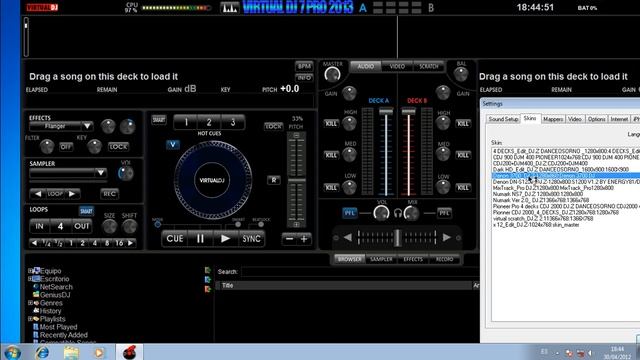Switch mixer to the VIDEO tab
Screen dimensions: 640x360
point(397,67)
